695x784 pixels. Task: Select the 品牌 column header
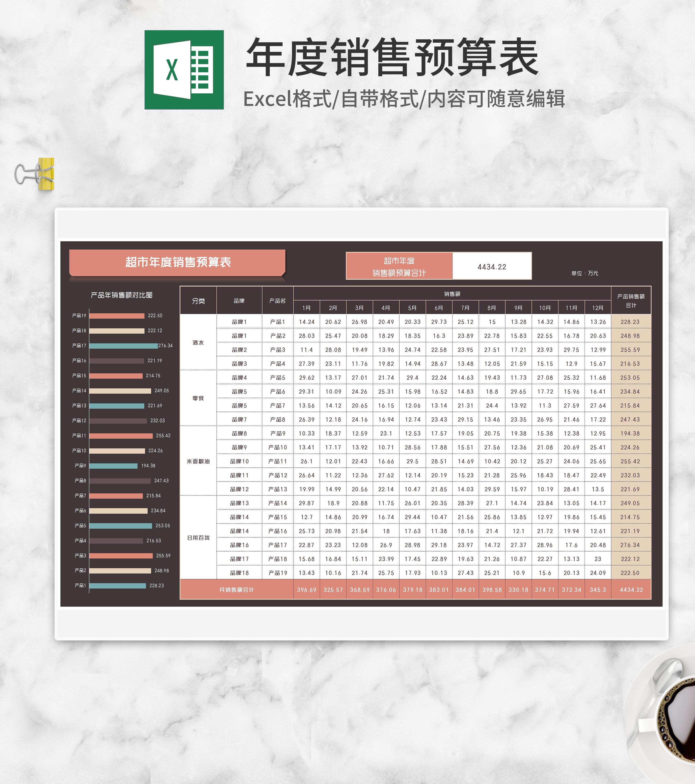coord(239,301)
